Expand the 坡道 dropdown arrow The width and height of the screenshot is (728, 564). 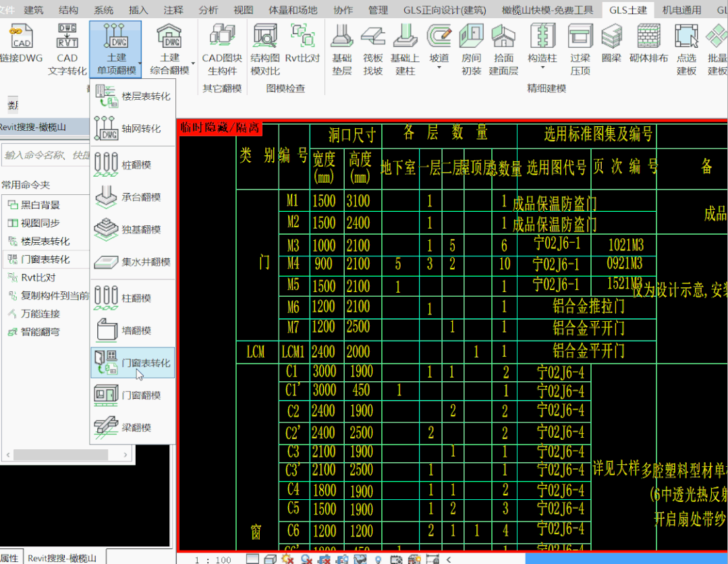[439, 67]
